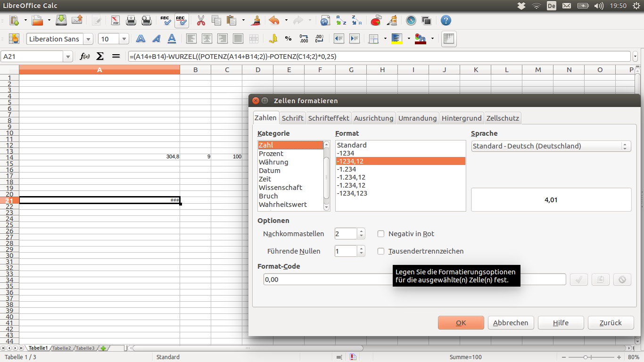Sort ascending A to Z
Viewport: 644px width, 362px height.
(340, 21)
